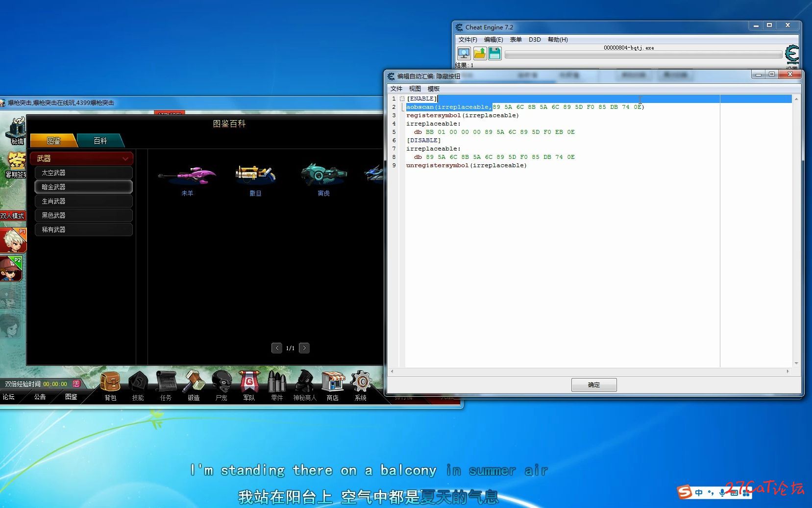Select the 寅虎 teal weapon thumbnail
The height and width of the screenshot is (508, 812).
[x=324, y=175]
